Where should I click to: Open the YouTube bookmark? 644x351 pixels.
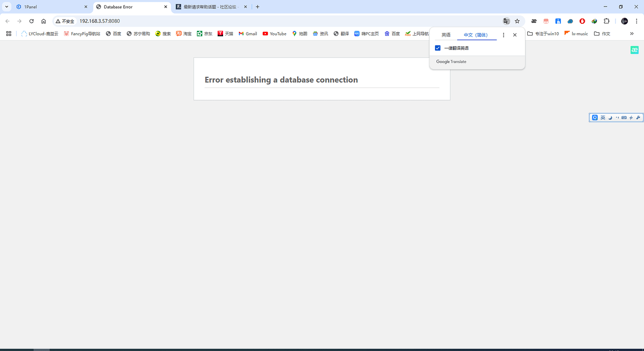(x=274, y=34)
